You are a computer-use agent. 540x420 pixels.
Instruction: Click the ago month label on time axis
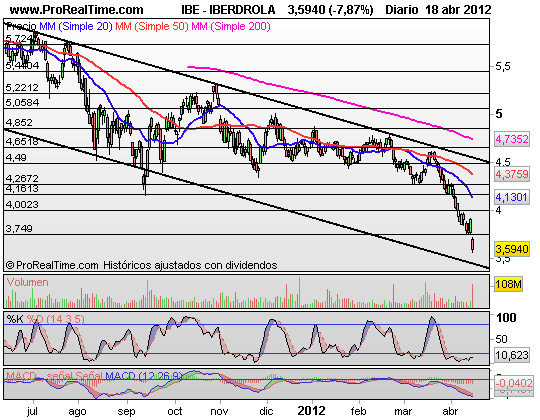tap(77, 411)
